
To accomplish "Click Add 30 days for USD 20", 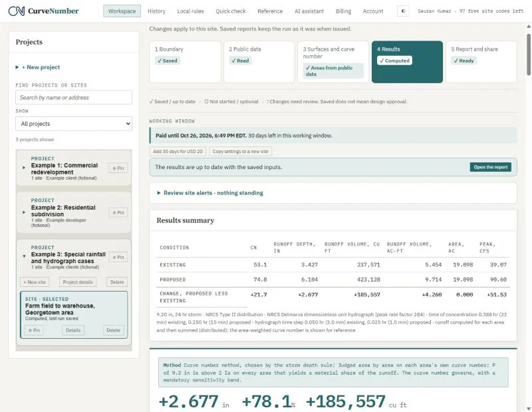I will click(178, 152).
